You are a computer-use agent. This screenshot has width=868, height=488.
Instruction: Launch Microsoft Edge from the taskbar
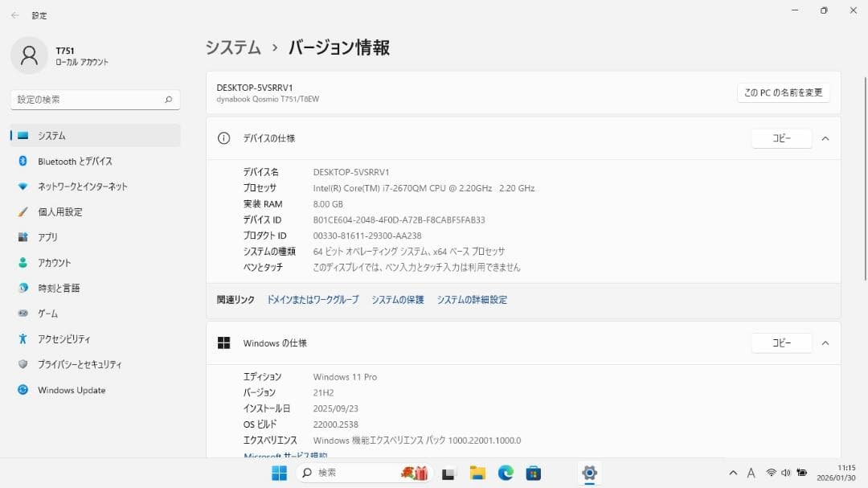click(505, 474)
